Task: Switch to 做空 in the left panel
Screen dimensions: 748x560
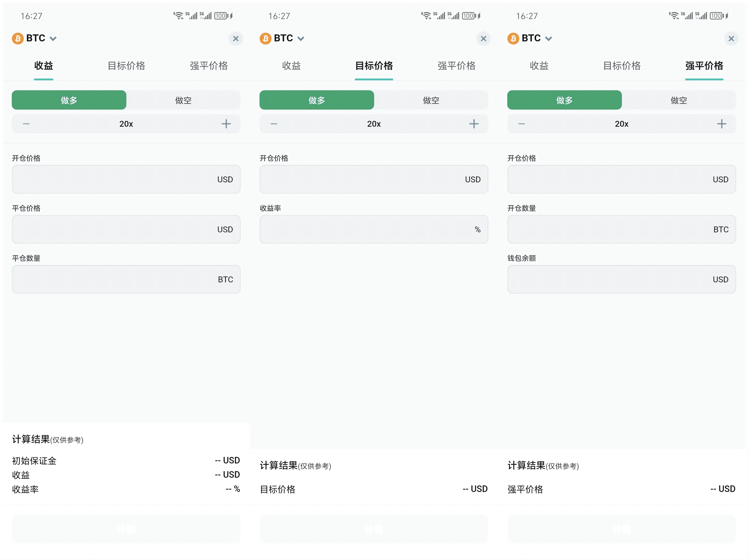Action: coord(183,100)
